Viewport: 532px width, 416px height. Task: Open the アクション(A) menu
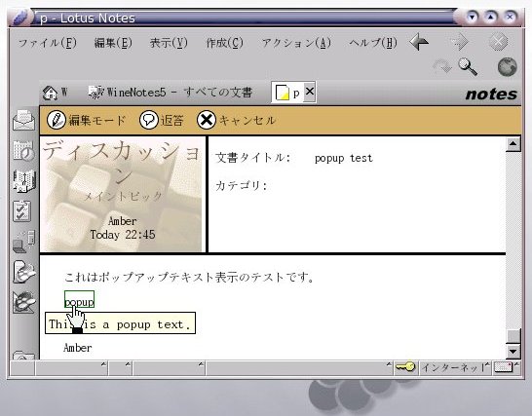click(x=296, y=43)
